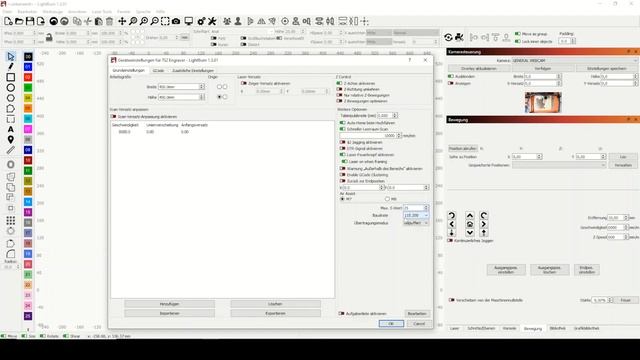The width and height of the screenshot is (640, 360).
Task: Open the Übertragungsmodus dropdown
Action: pos(416,223)
